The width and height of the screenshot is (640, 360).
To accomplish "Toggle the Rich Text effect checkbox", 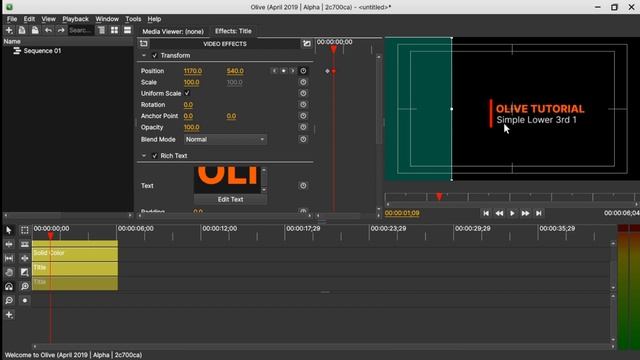I will 155,156.
